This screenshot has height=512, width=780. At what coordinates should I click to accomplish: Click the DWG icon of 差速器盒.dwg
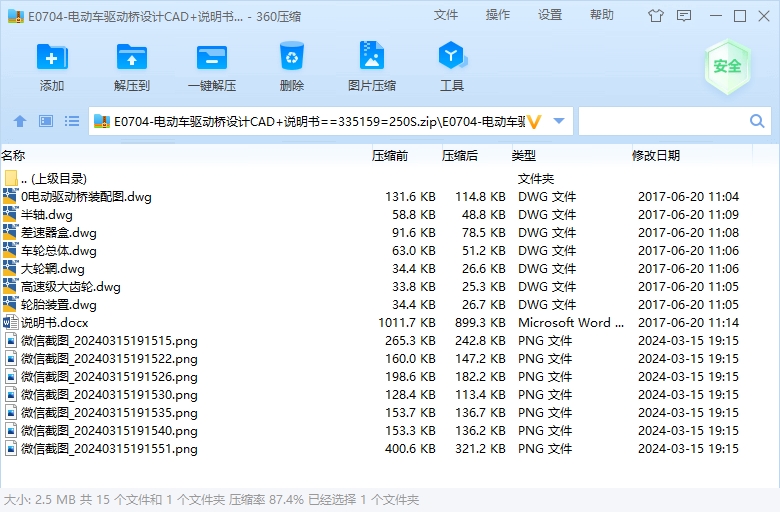pos(10,232)
